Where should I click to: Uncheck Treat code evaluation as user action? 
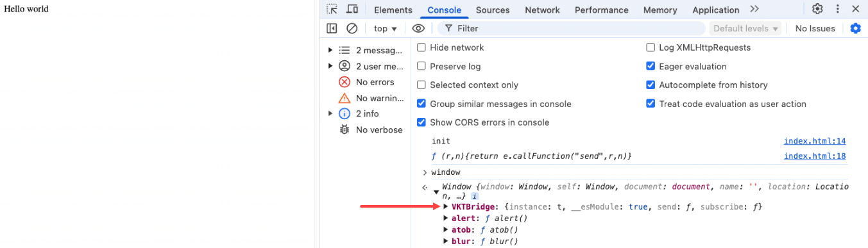click(651, 104)
